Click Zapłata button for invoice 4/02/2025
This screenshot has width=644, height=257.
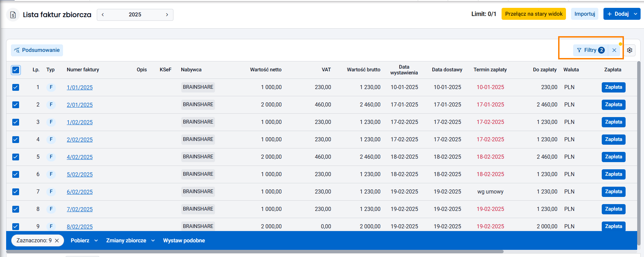613,157
